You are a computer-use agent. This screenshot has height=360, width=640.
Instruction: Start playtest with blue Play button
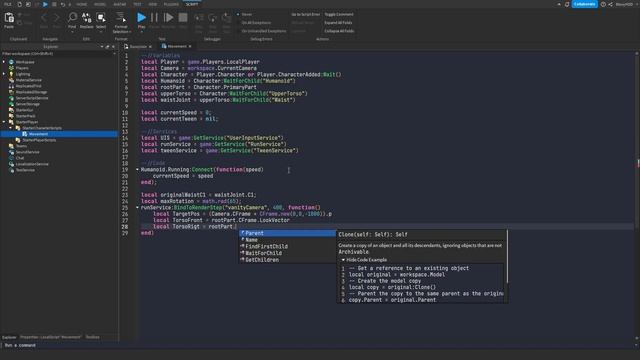[x=141, y=18]
